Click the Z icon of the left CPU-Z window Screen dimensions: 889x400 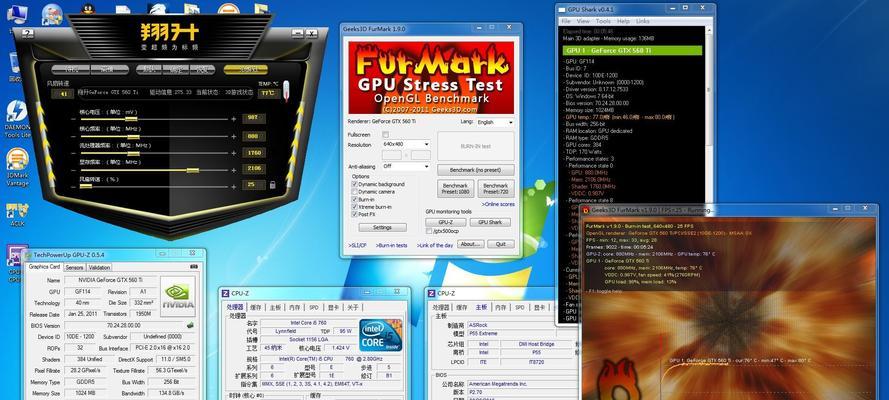point(226,293)
